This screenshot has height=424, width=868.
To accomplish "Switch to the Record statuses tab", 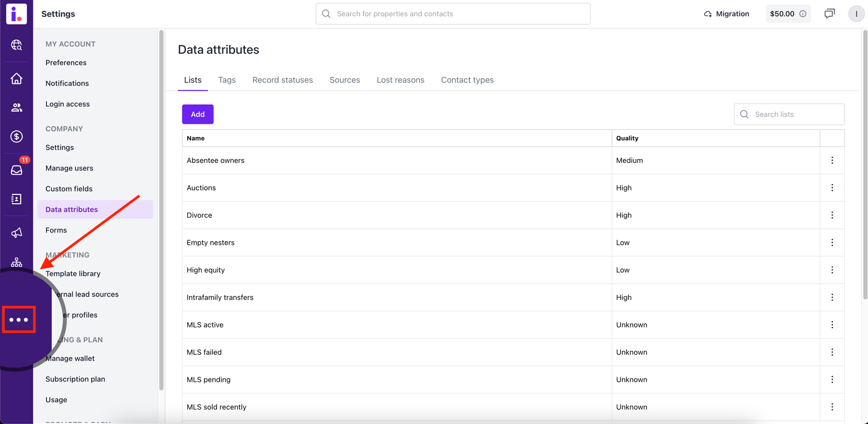I will pyautogui.click(x=283, y=80).
